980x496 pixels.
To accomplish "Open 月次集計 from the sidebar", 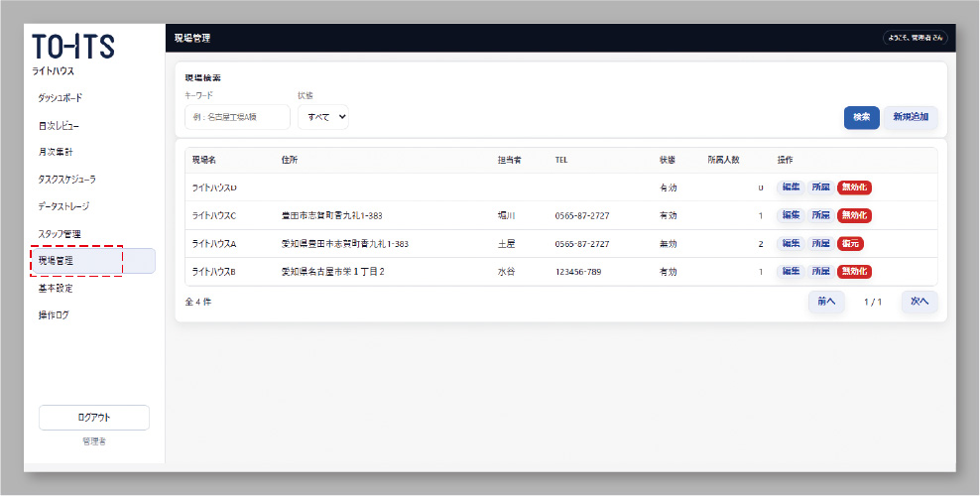I will click(56, 152).
